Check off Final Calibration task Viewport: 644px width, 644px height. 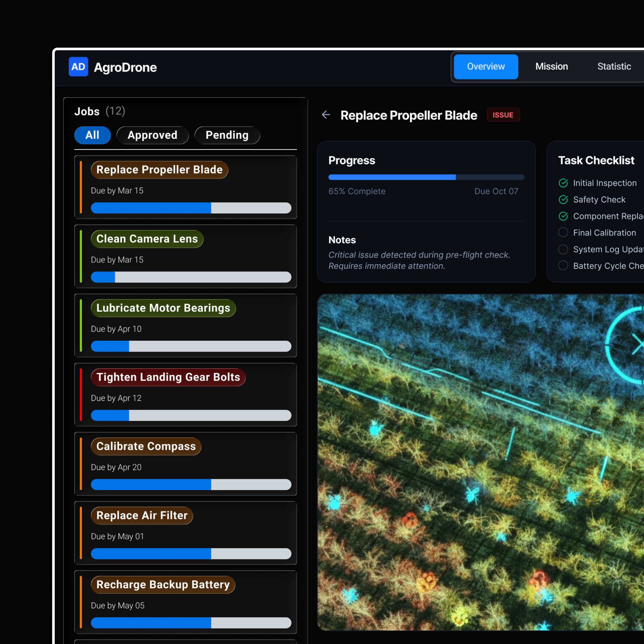click(563, 232)
